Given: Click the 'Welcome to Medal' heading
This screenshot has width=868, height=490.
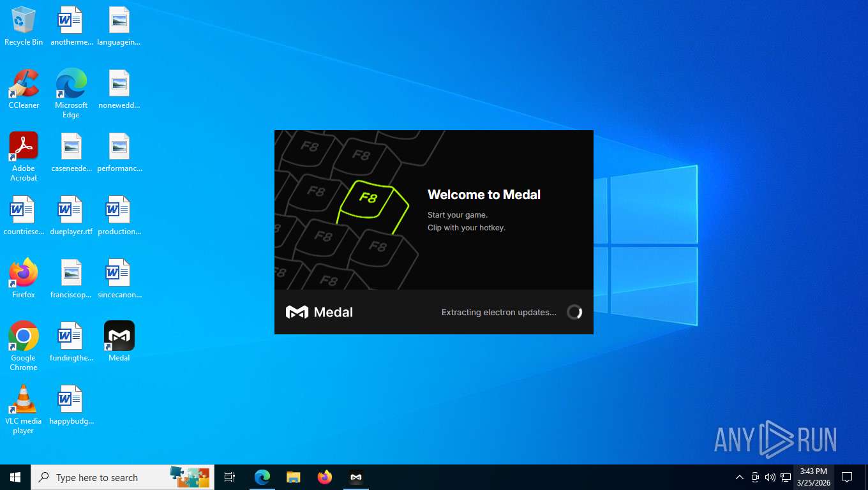Looking at the screenshot, I should 484,195.
